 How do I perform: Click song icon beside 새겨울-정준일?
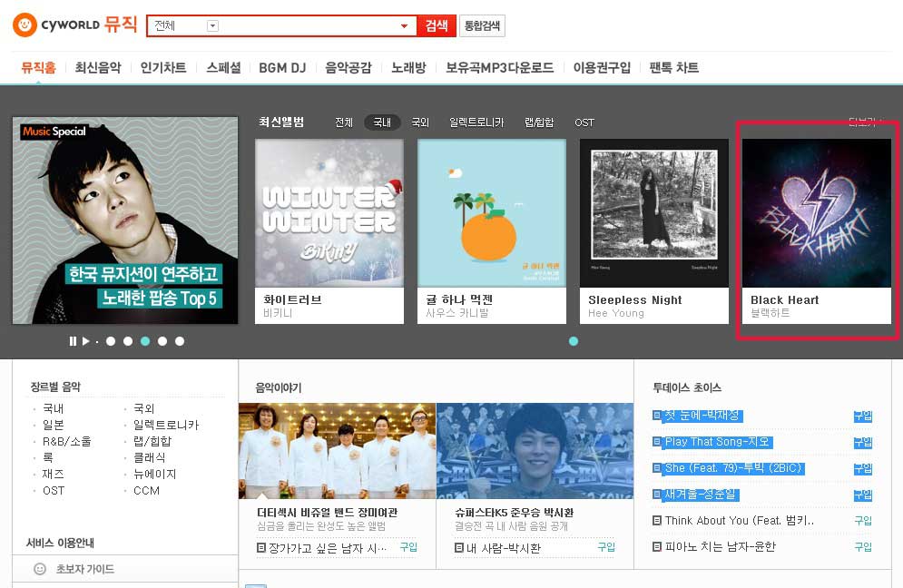656,495
